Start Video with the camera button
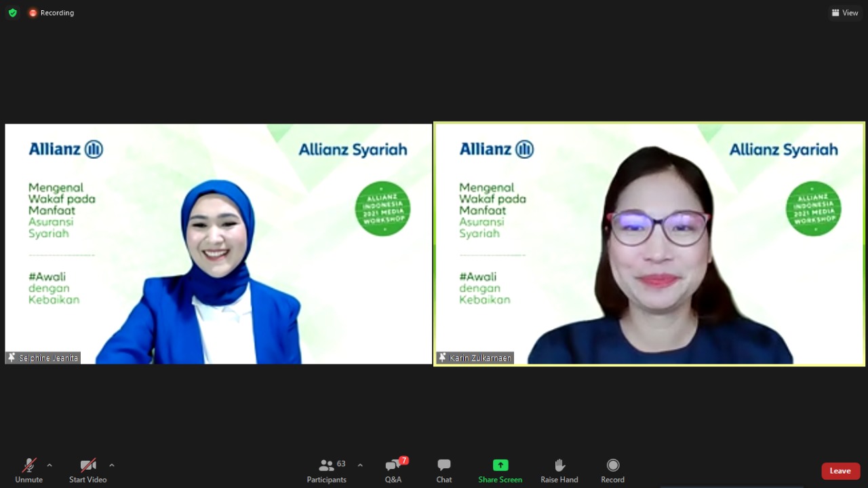Image resolution: width=868 pixels, height=488 pixels. 88,470
